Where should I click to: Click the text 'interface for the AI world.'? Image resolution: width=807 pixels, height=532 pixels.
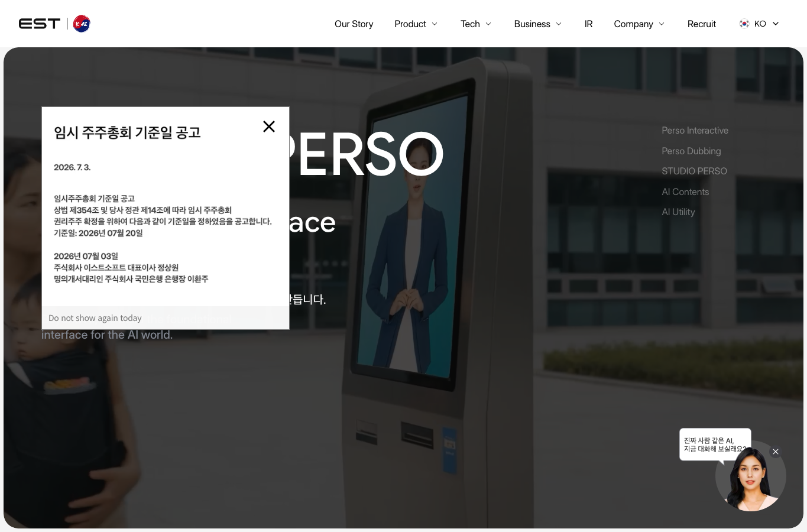point(107,335)
